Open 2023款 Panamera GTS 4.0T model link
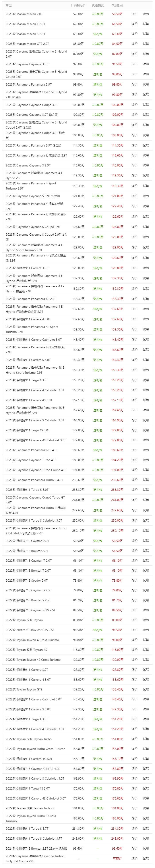The image size is (155, 868). point(32,450)
